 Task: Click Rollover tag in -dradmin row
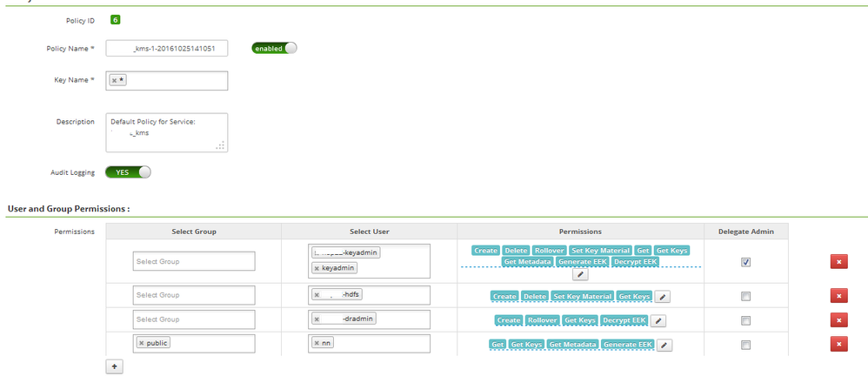[x=542, y=320]
